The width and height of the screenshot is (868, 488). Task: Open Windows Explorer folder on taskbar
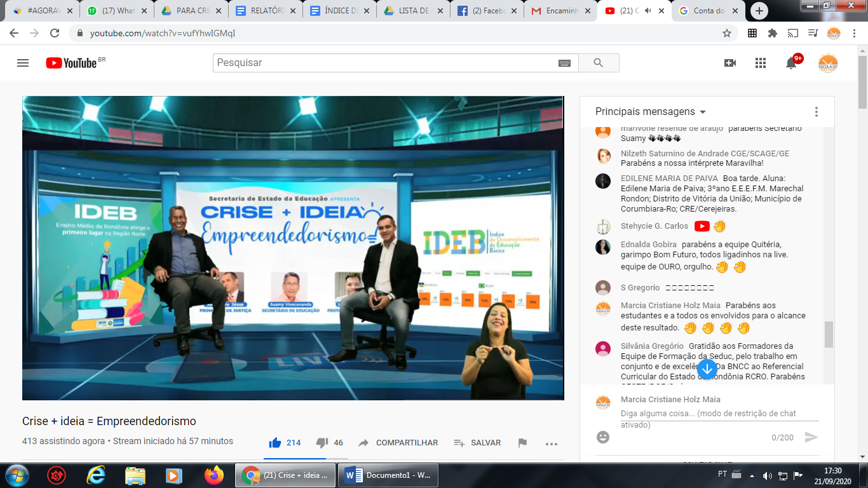point(135,475)
